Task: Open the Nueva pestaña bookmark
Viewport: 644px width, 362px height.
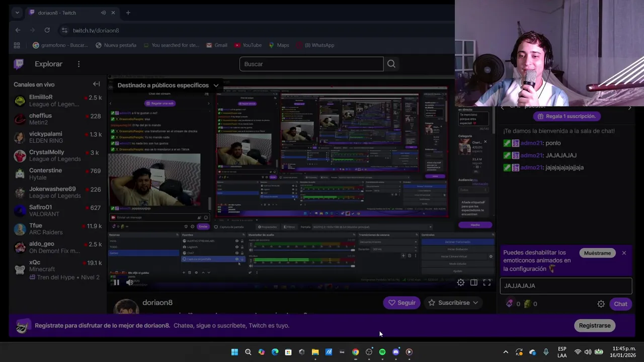Action: pos(116,45)
